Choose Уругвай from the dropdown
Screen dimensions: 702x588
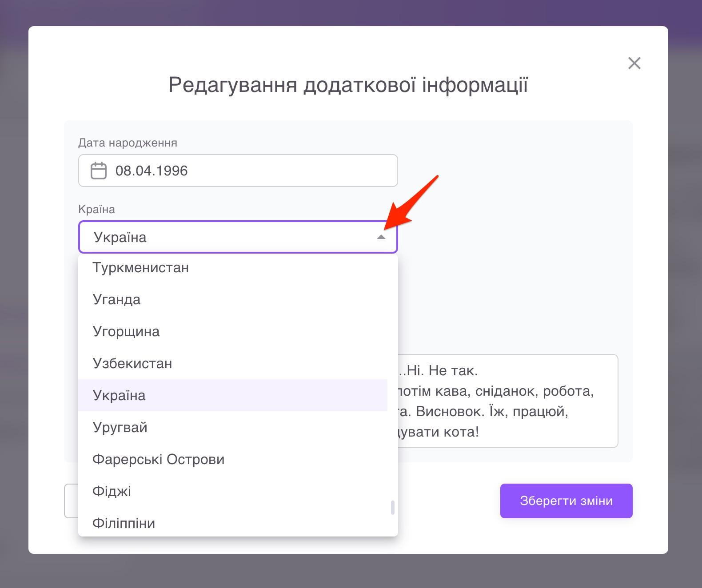pyautogui.click(x=120, y=428)
